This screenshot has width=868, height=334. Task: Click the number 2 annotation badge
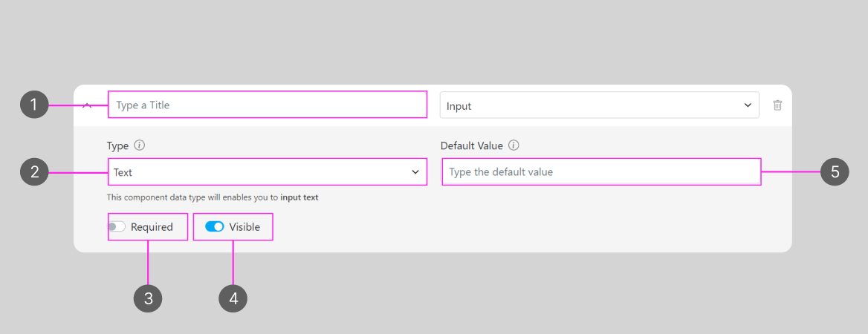coord(34,172)
